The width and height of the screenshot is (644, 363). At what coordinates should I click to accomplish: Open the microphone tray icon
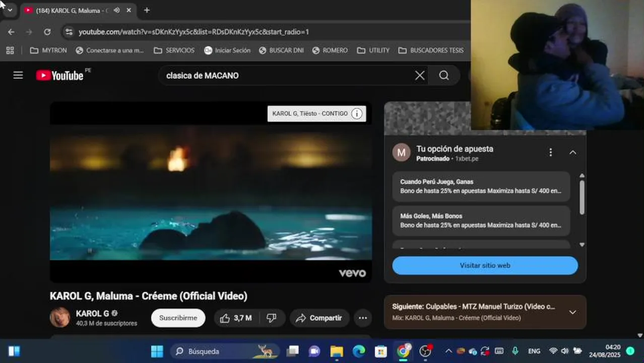515,351
